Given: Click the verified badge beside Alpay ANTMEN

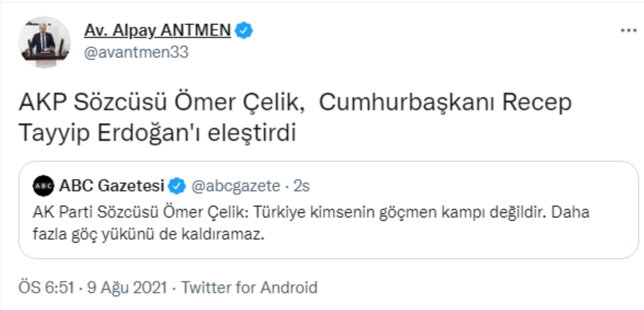Looking at the screenshot, I should (x=245, y=31).
